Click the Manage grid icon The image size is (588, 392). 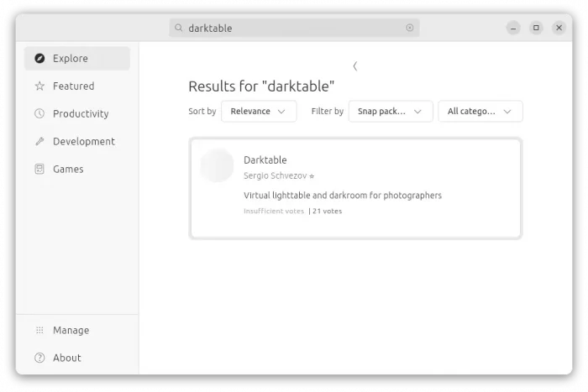39,331
